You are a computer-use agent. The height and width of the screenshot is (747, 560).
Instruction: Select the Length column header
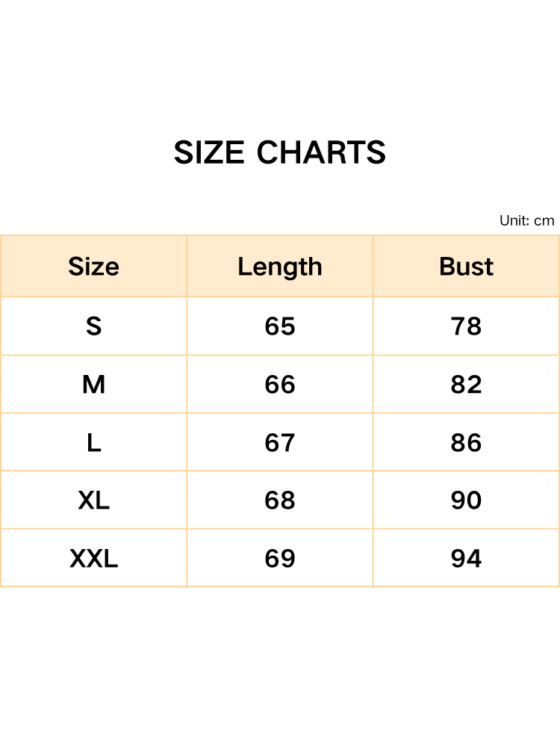280,267
